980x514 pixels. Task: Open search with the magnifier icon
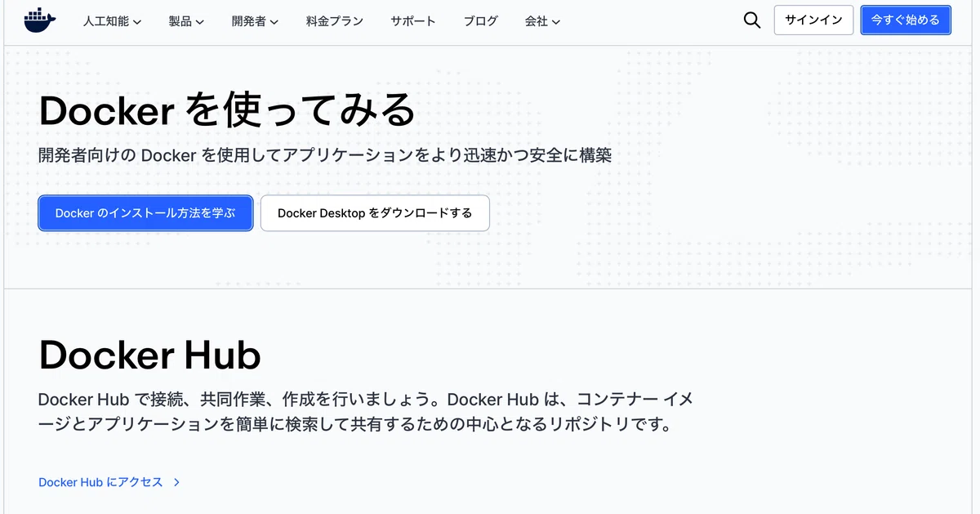coord(752,20)
